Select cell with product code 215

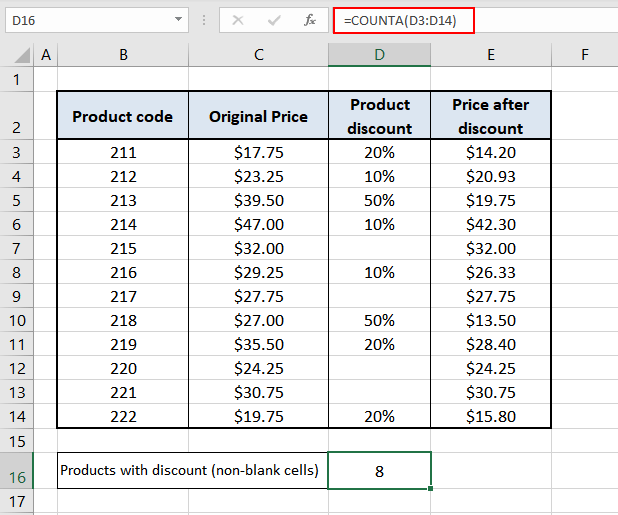(123, 248)
